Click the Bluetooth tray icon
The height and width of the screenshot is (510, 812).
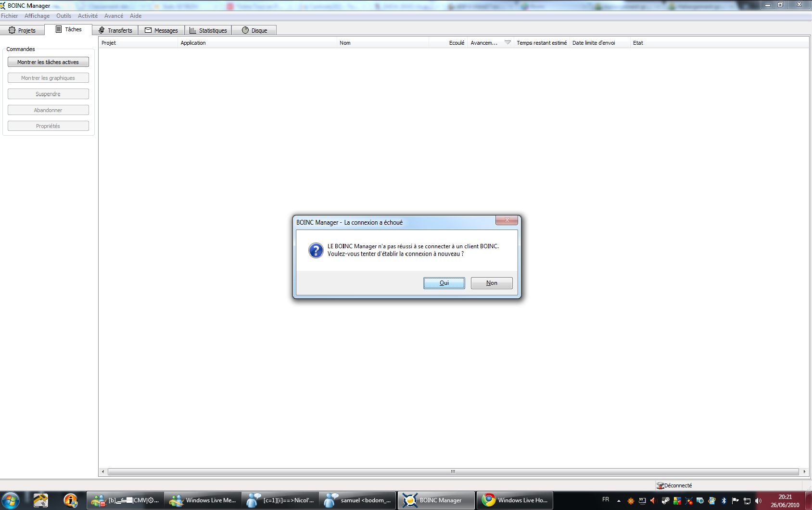pos(723,500)
